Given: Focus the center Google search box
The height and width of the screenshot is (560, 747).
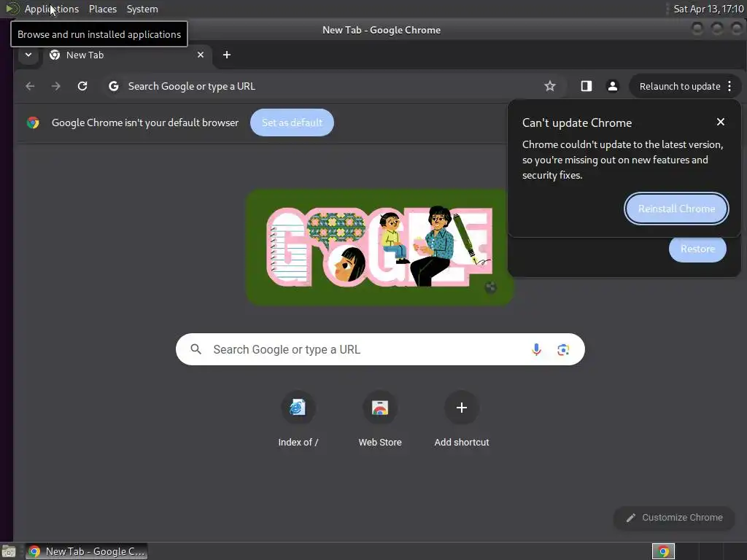Looking at the screenshot, I should click(x=379, y=349).
